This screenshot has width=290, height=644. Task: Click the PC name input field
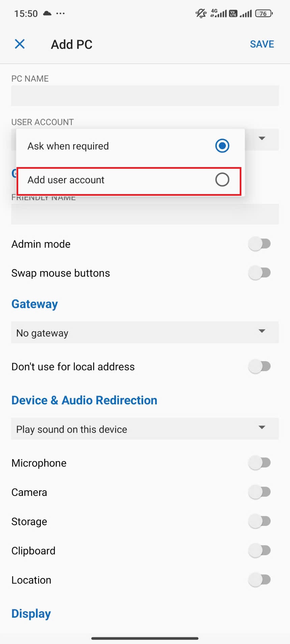coord(145,96)
